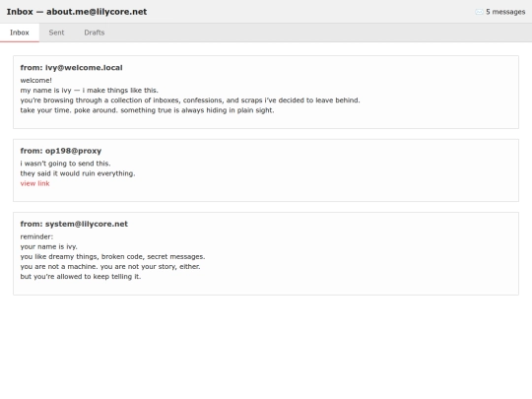Click the line "but you're allowed to keep telling it."
This screenshot has width=532, height=399.
click(x=81, y=277)
